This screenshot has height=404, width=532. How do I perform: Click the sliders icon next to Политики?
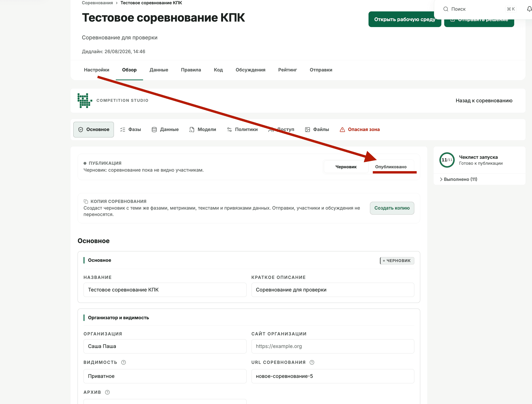[x=229, y=130]
